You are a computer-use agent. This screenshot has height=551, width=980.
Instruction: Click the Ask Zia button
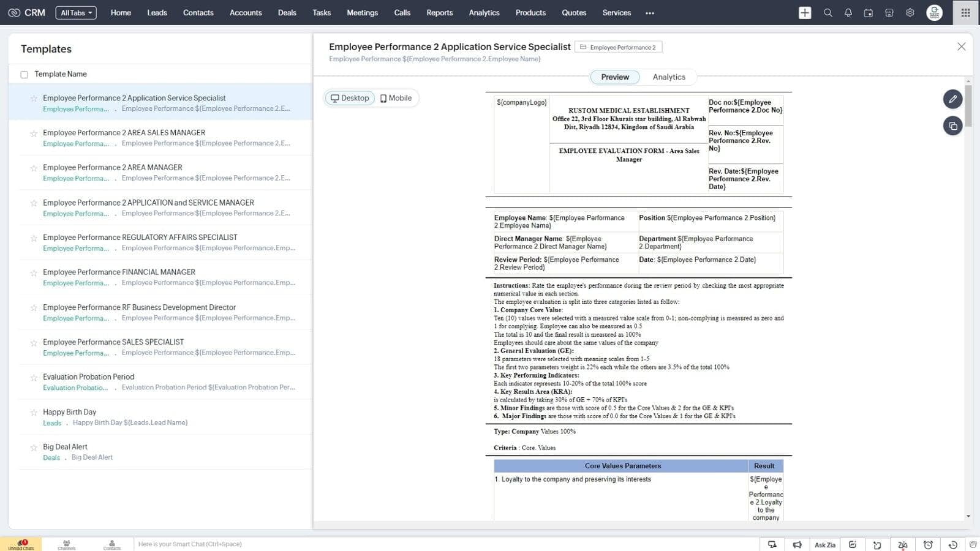pos(824,545)
